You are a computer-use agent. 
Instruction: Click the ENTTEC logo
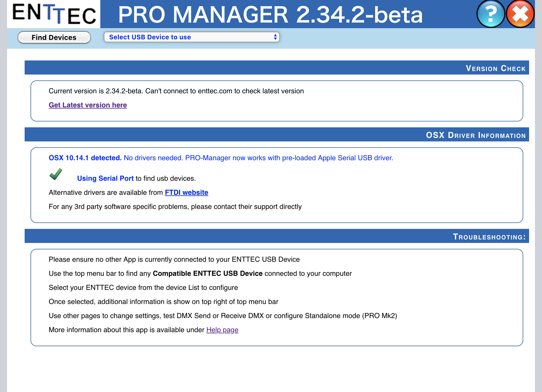[x=54, y=14]
